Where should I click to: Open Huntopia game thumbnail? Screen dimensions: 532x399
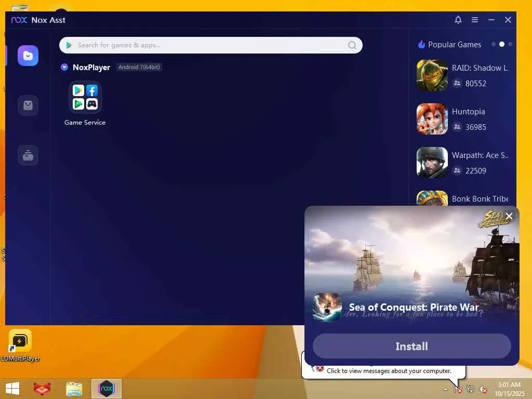(x=432, y=119)
